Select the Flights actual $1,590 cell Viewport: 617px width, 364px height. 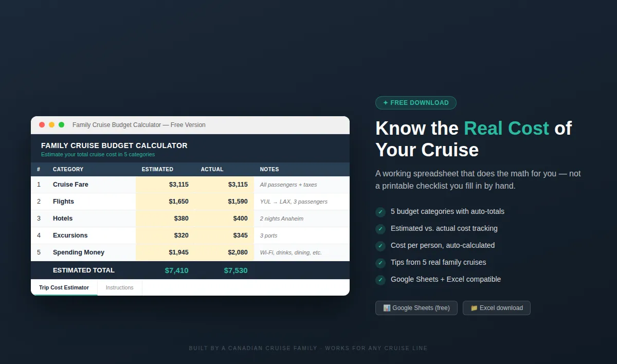coord(225,202)
